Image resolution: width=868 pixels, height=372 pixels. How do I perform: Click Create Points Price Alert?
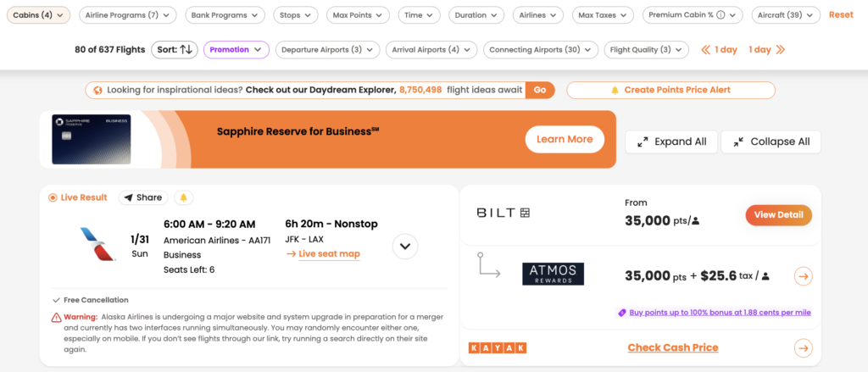pos(671,90)
